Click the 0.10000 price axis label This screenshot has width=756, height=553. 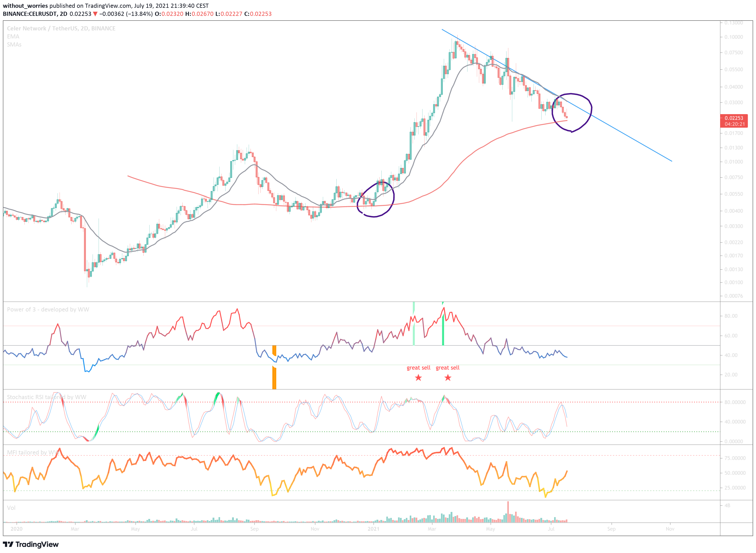[734, 37]
